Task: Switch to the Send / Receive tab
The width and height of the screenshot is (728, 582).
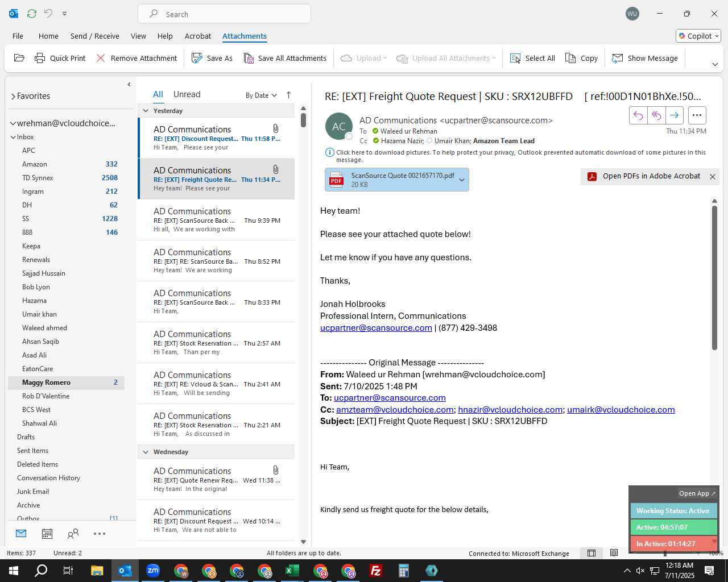Action: (95, 36)
